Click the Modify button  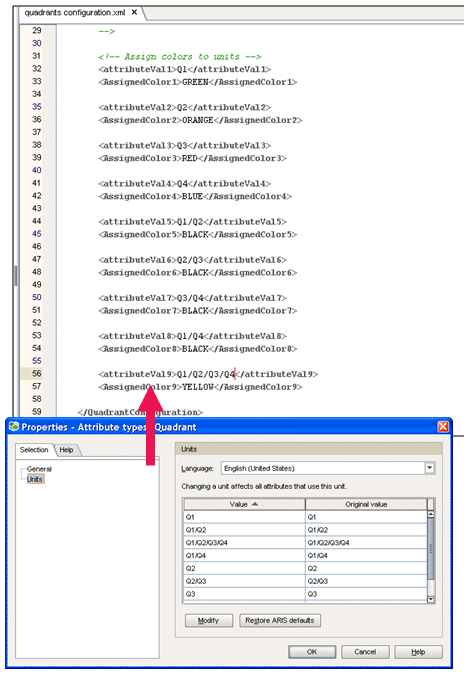(x=209, y=621)
